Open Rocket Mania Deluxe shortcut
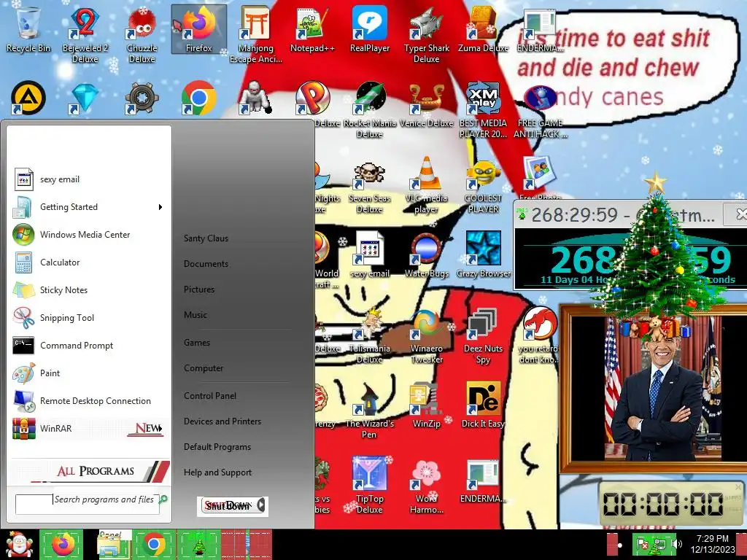This screenshot has width=747, height=560. pos(370,109)
